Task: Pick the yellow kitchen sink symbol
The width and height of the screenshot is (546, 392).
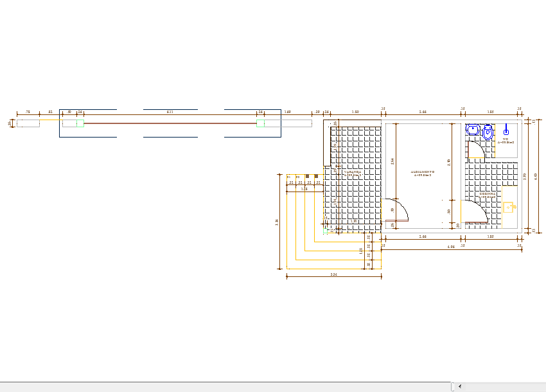Action: (509, 208)
